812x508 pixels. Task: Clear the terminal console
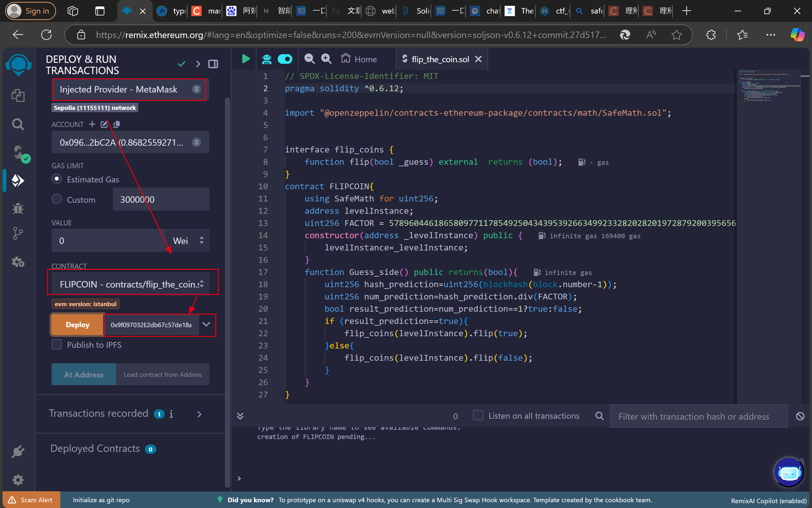[800, 416]
